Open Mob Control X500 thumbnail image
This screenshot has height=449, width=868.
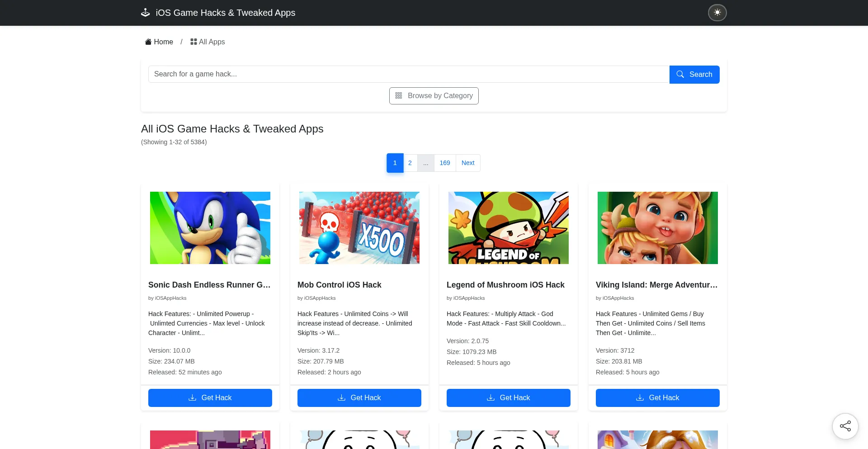point(359,228)
